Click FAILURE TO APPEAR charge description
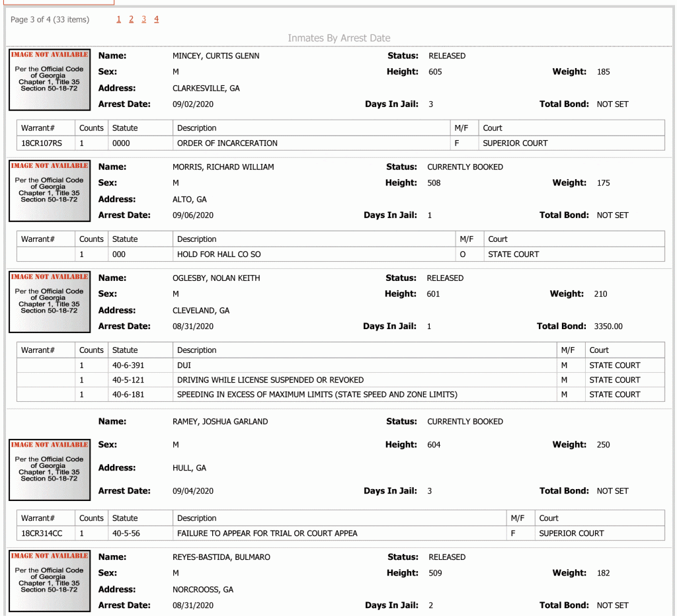The width and height of the screenshot is (677, 616). pyautogui.click(x=267, y=533)
